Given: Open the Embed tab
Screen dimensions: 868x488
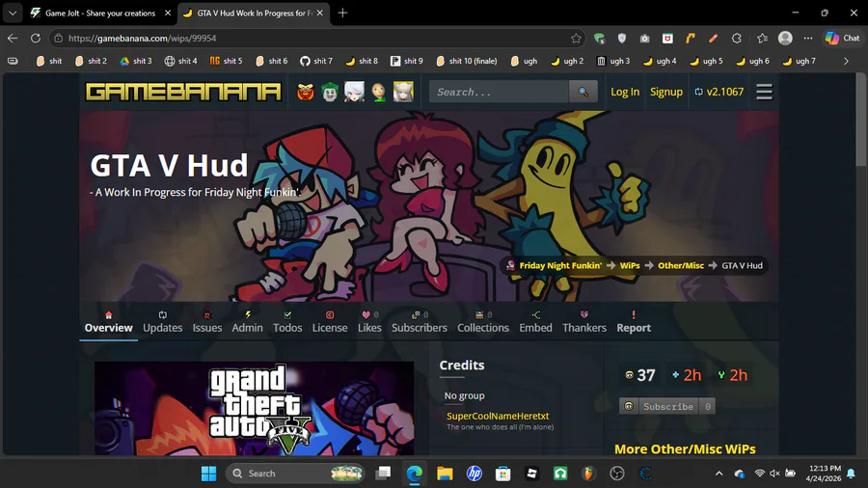Looking at the screenshot, I should point(535,322).
